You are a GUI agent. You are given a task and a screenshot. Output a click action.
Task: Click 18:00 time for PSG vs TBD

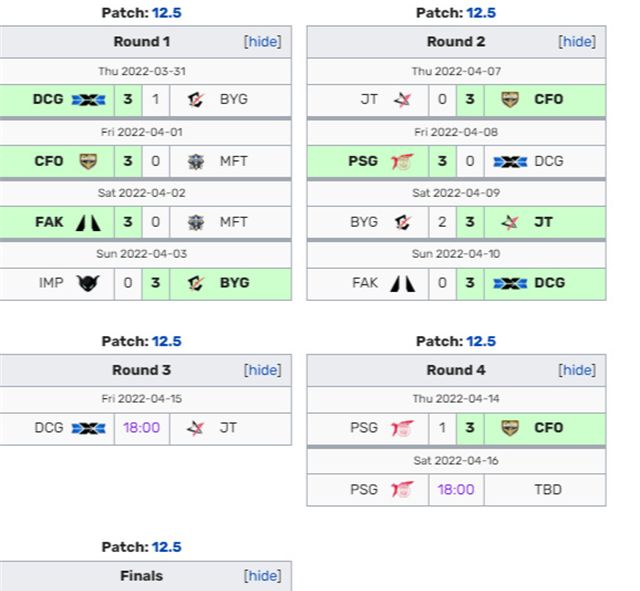click(x=456, y=489)
